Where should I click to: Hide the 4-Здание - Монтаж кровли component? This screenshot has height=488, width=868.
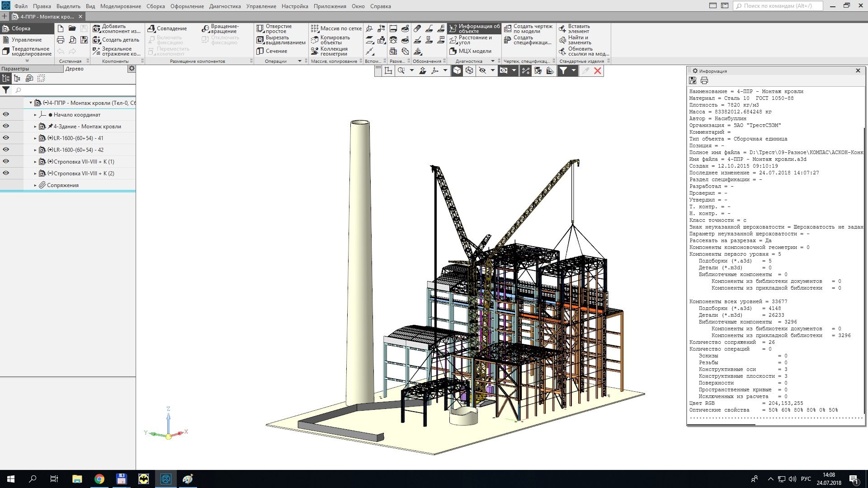click(6, 126)
